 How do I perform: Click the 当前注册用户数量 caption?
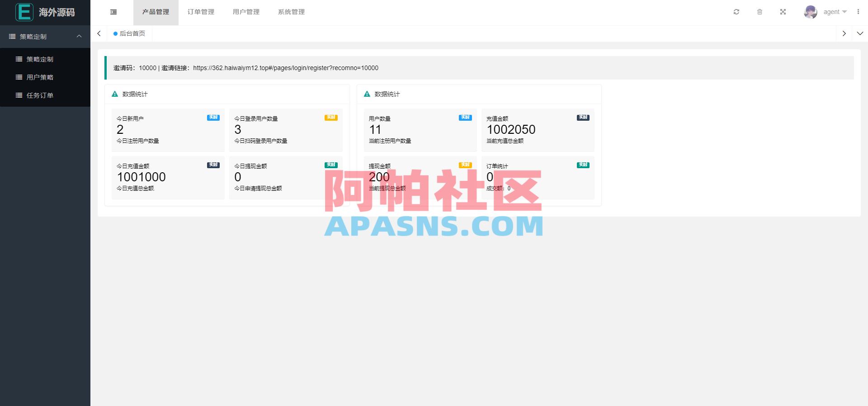[x=390, y=141]
